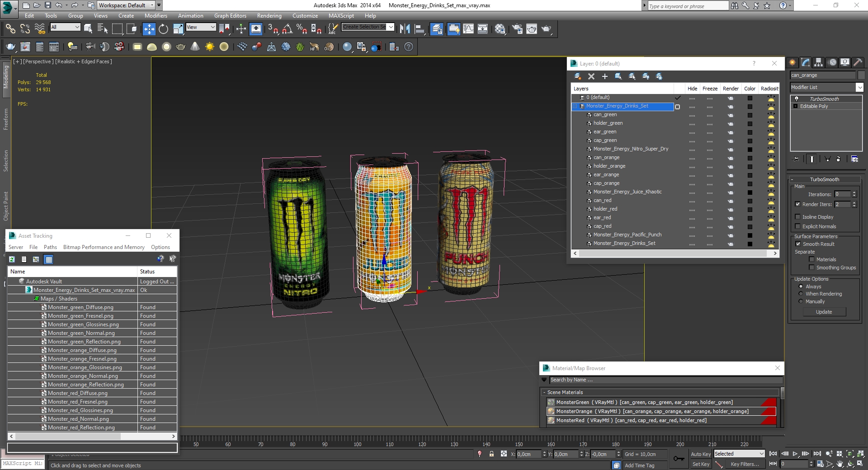Enable Separate by Smoothing Groups checkbox
Image resolution: width=868 pixels, height=470 pixels.
coord(811,268)
